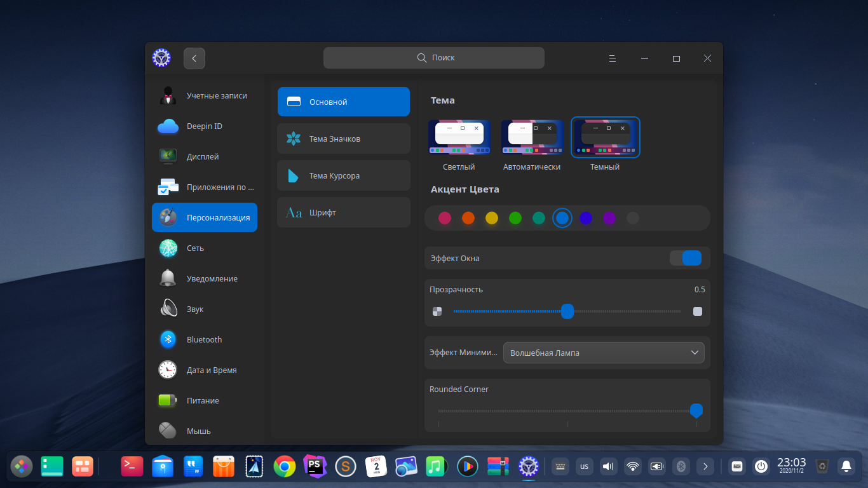The height and width of the screenshot is (488, 868).
Task: Choose the Светлый theme thumbnail
Action: pos(459,137)
